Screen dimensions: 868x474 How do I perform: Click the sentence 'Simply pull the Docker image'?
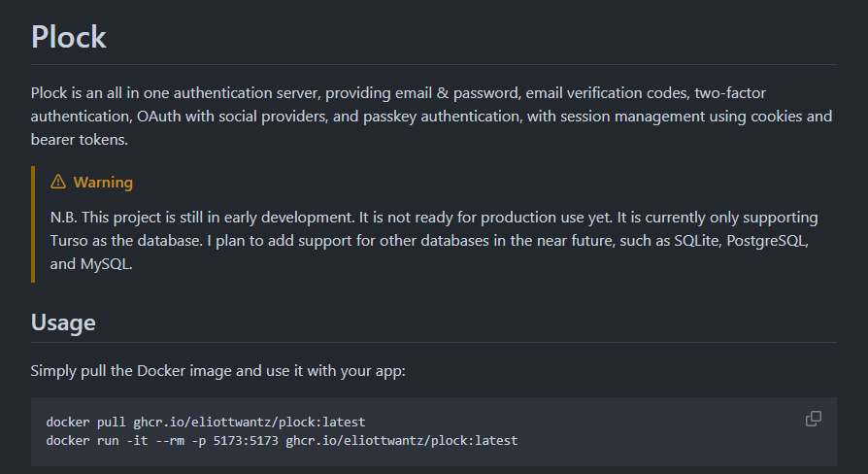218,370
